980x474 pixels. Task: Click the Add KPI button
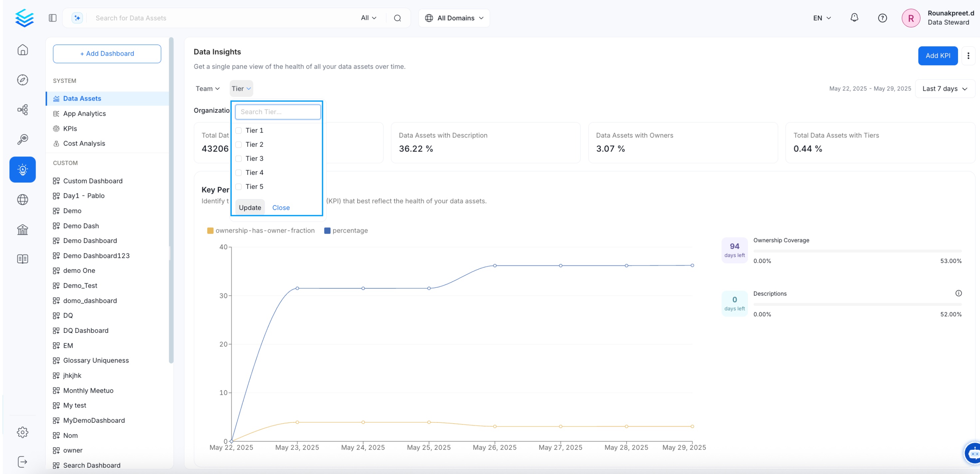pos(938,56)
